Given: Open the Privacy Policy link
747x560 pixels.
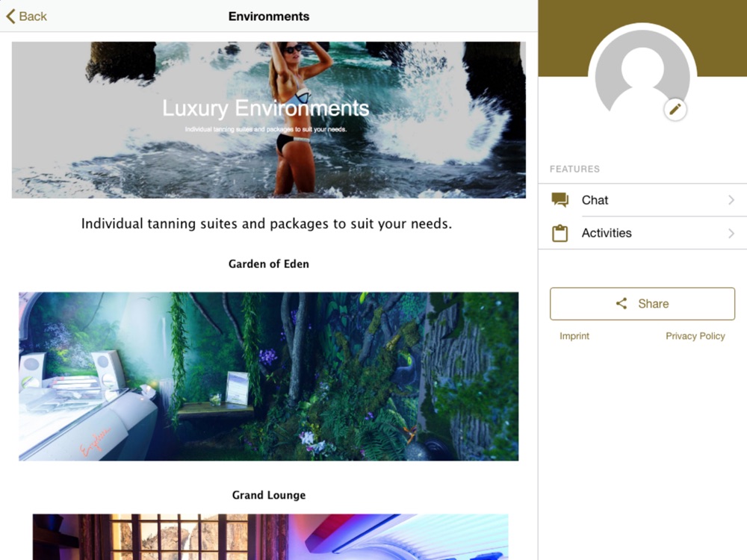Looking at the screenshot, I should 695,336.
